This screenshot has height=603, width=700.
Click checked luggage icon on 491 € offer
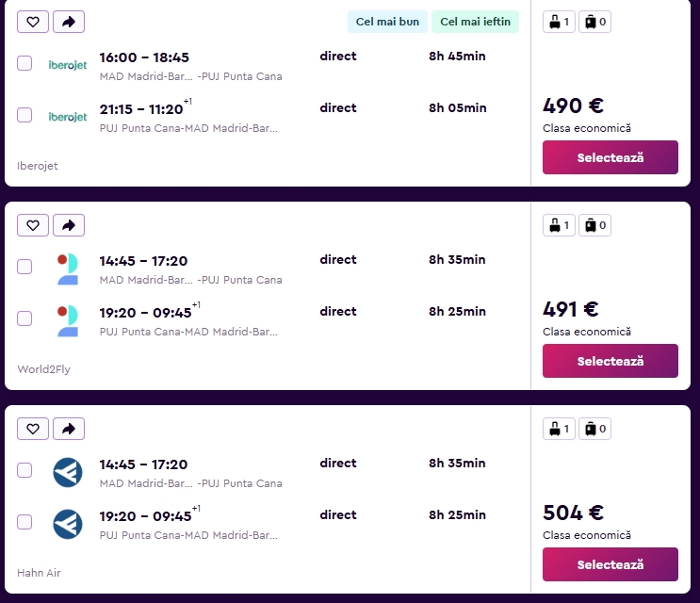(594, 225)
